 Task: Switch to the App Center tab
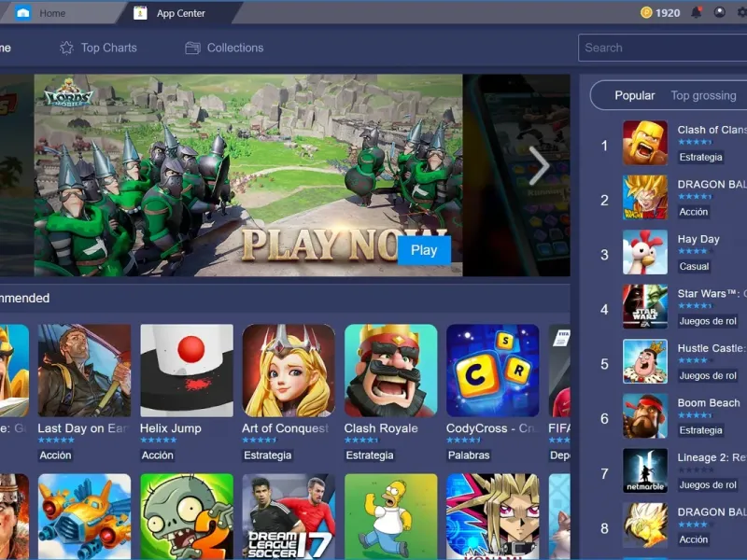(181, 13)
